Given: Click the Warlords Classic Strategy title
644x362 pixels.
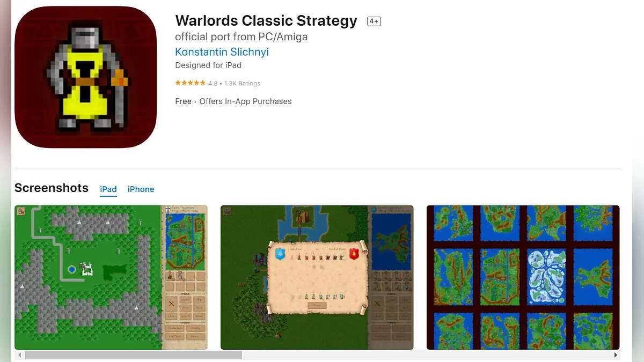Looking at the screenshot, I should 266,21.
